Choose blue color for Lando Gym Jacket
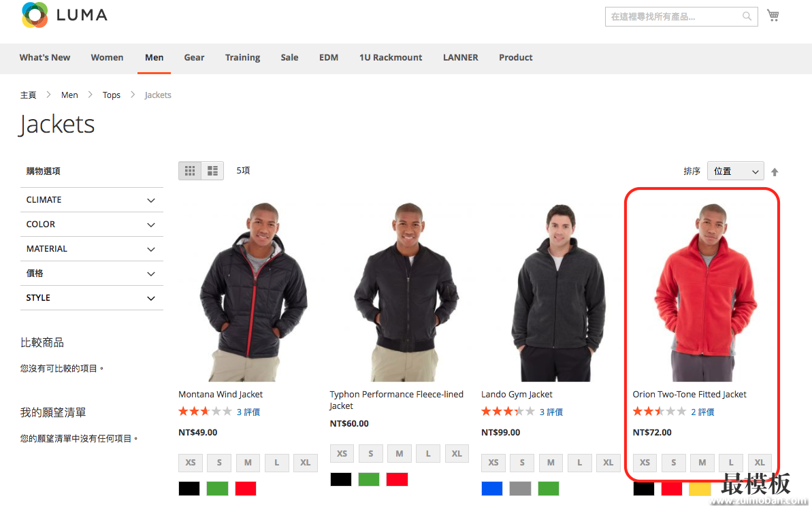The width and height of the screenshot is (812, 509). pyautogui.click(x=492, y=489)
